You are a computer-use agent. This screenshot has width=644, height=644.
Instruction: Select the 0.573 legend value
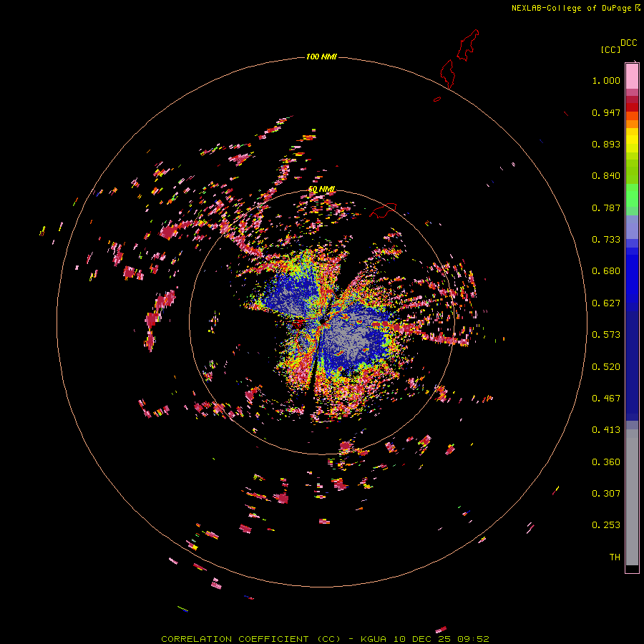click(x=606, y=335)
